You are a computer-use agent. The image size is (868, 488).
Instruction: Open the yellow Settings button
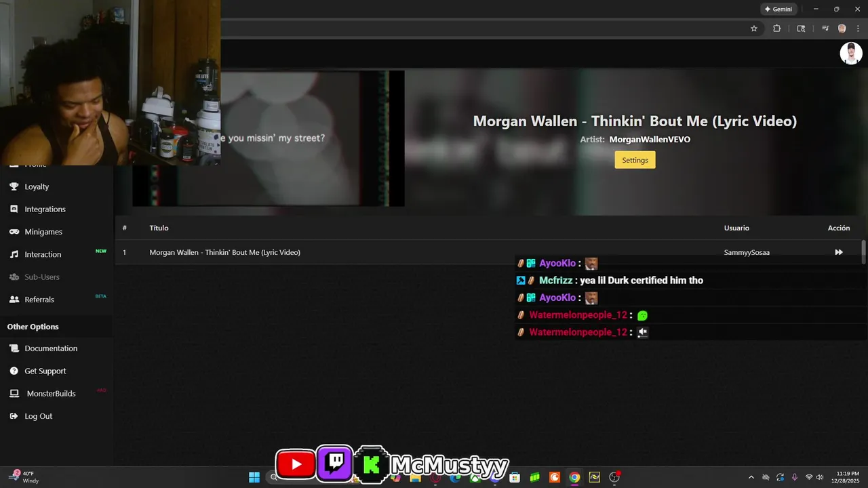pyautogui.click(x=635, y=160)
